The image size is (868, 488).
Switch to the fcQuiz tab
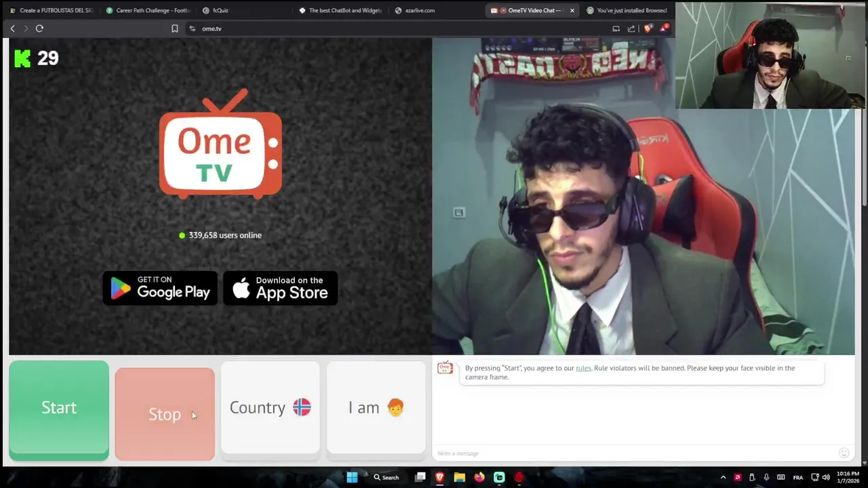[244, 10]
